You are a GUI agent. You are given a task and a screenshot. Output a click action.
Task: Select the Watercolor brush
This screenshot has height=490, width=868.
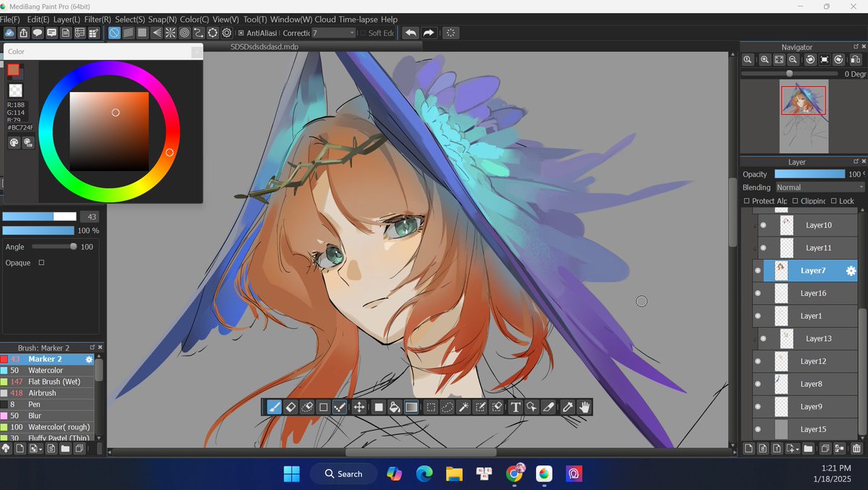tap(48, 371)
